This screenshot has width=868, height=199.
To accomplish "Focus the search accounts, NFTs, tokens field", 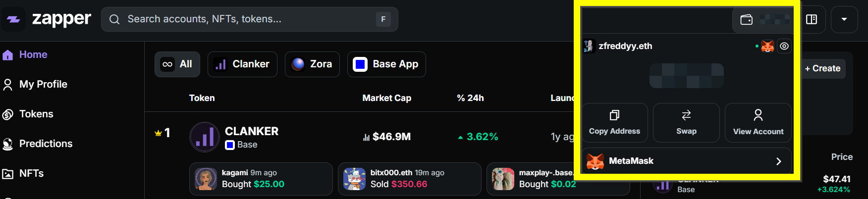I will click(x=248, y=19).
